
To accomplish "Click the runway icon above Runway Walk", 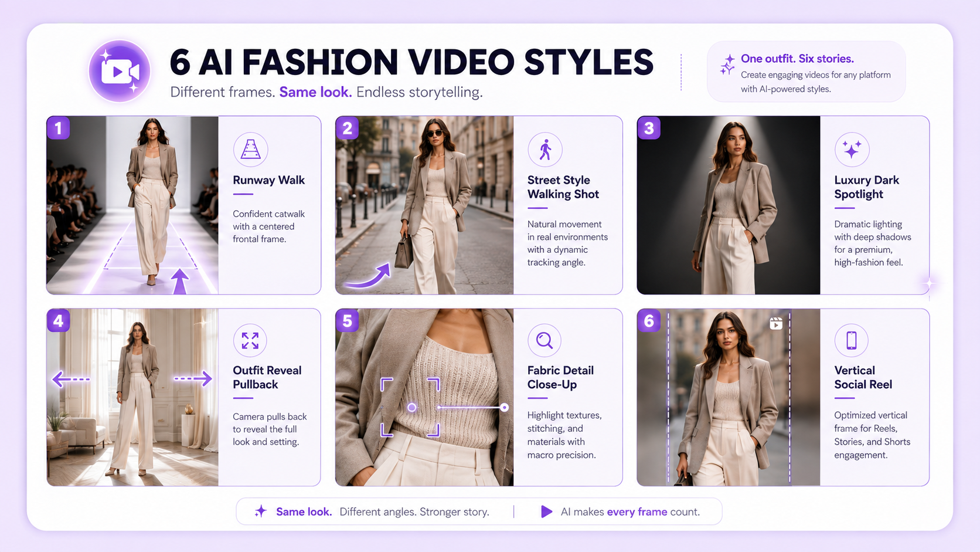I will click(250, 149).
